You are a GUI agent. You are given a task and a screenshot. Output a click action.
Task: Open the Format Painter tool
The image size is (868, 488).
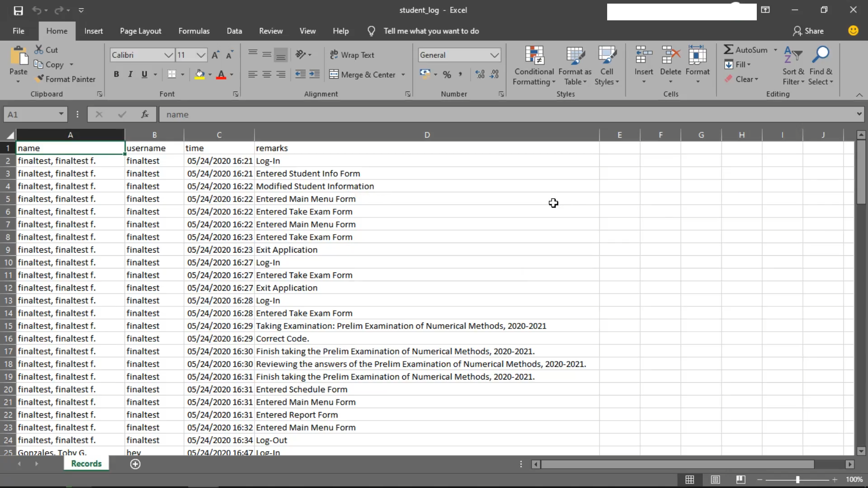(66, 79)
